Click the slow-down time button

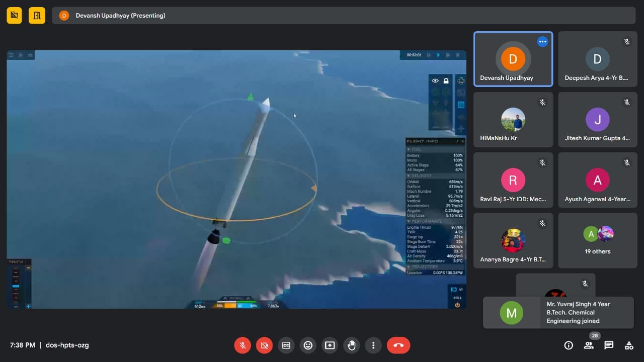(x=429, y=55)
